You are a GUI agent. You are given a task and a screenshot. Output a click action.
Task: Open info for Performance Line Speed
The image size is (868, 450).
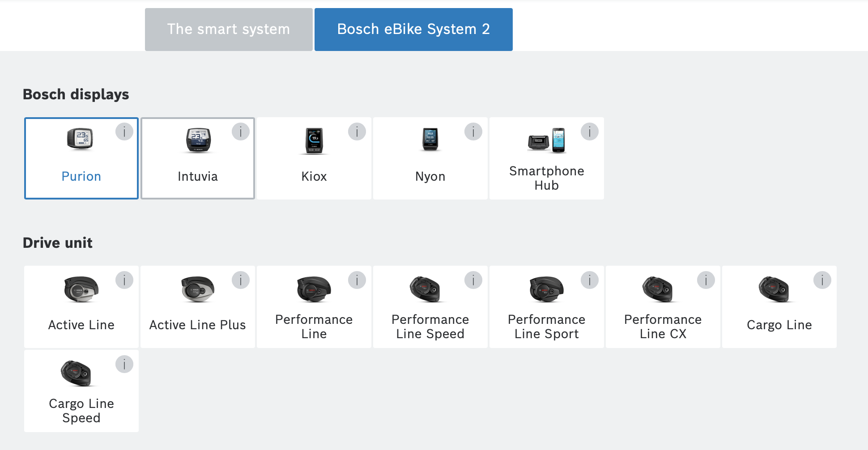473,280
